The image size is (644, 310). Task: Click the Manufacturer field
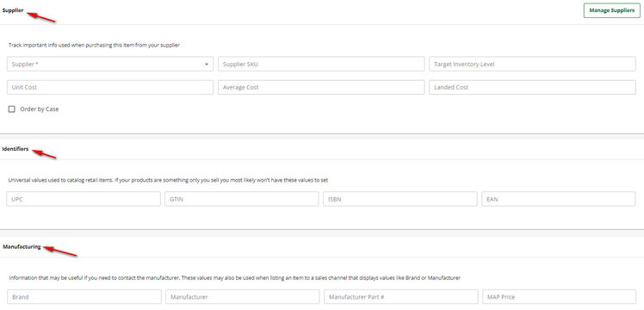(242, 297)
